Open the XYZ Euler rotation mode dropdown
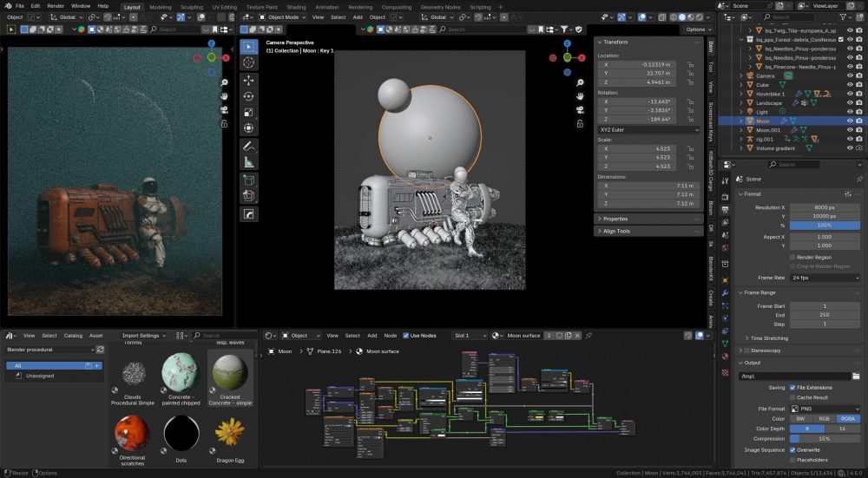The width and height of the screenshot is (868, 478). click(x=648, y=130)
